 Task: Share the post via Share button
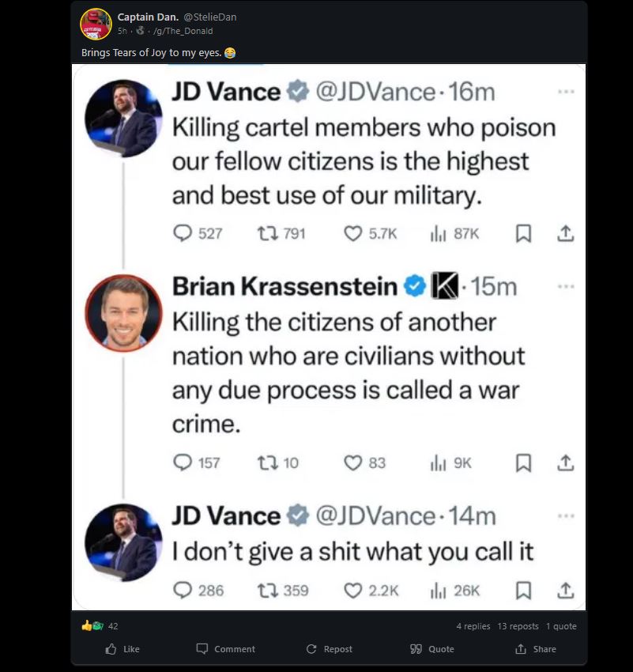(535, 649)
